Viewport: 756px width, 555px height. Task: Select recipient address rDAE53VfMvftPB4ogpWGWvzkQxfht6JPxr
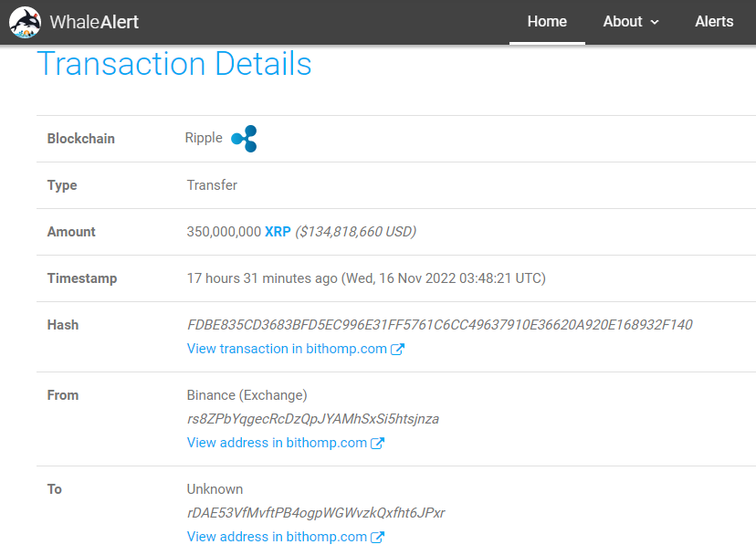pos(316,513)
